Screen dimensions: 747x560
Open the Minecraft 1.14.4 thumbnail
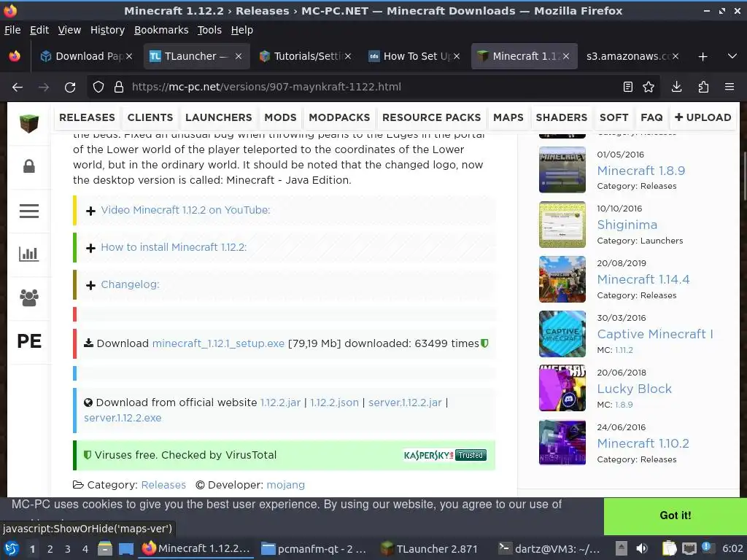coord(562,279)
